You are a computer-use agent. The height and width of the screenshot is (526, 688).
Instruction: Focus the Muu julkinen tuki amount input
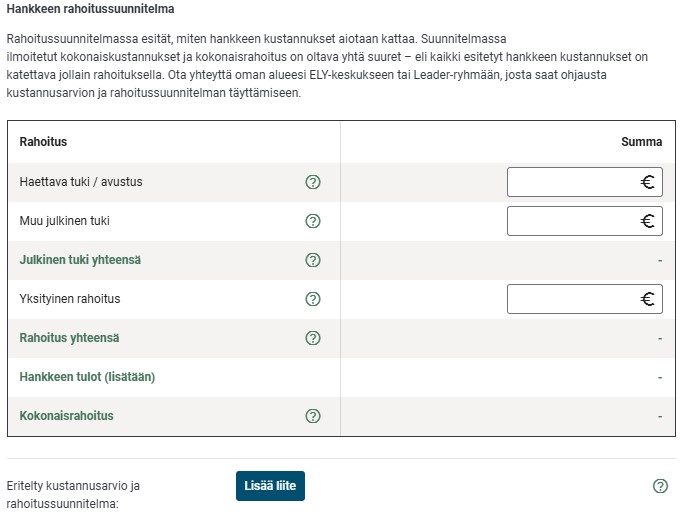[572, 221]
